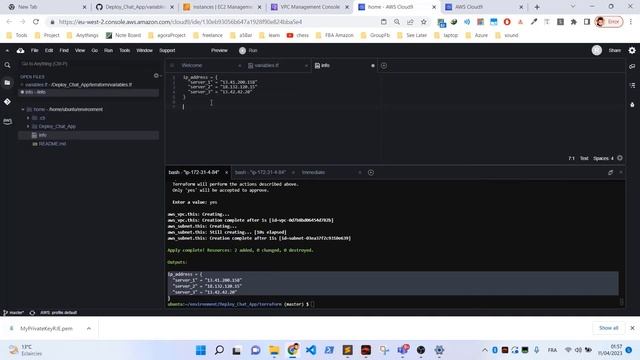Expand the downloads item MyPrivateKey.pem options
This screenshot has height=360, width=640.
pyautogui.click(x=89, y=328)
